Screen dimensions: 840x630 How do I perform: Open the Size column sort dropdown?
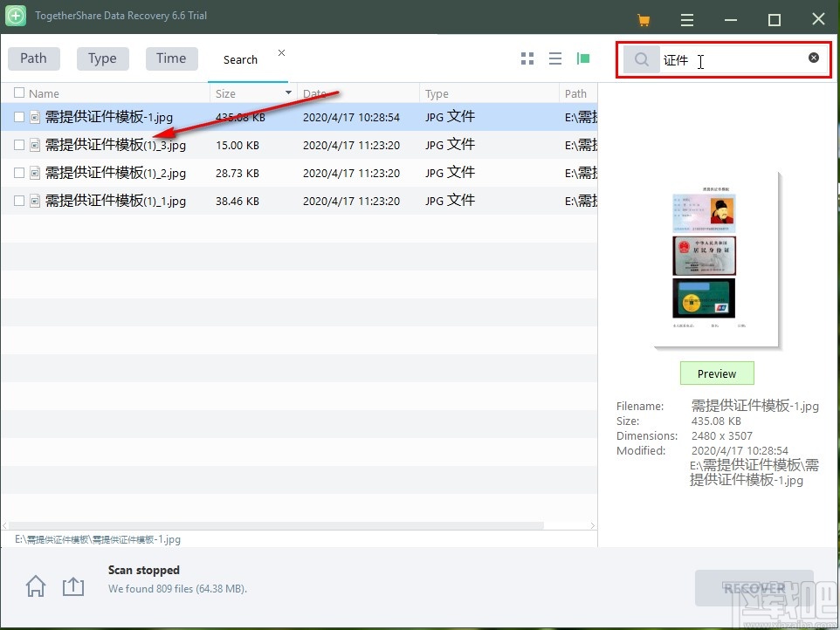[288, 92]
